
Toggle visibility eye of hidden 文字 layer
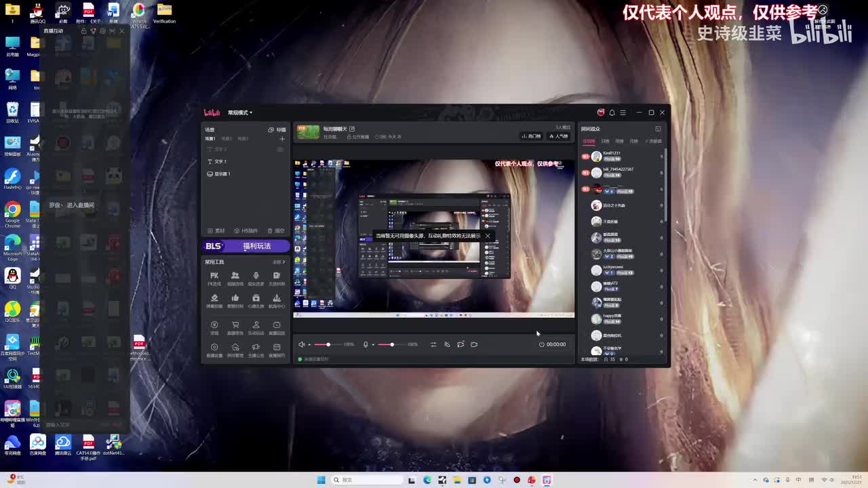[280, 149]
